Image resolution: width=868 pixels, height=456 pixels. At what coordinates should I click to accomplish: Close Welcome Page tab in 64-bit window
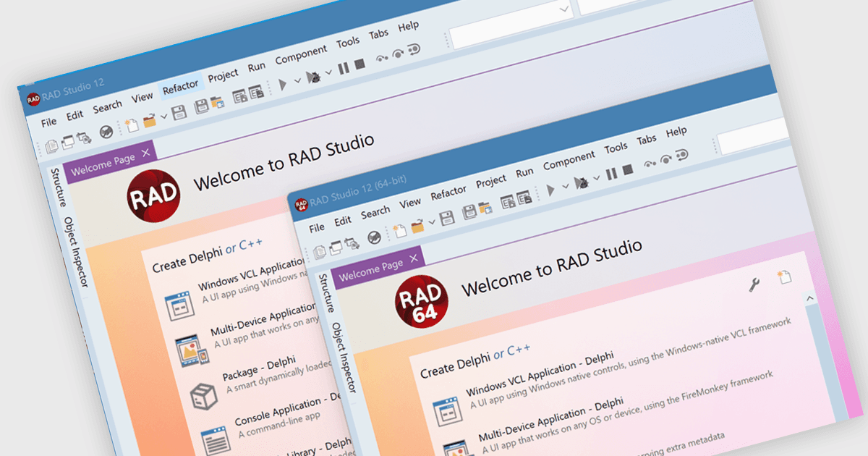pos(414,258)
